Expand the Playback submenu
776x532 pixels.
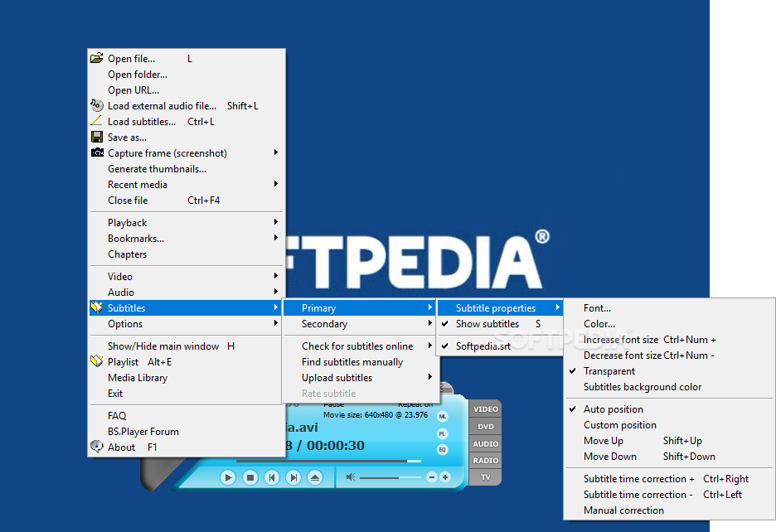tap(186, 223)
